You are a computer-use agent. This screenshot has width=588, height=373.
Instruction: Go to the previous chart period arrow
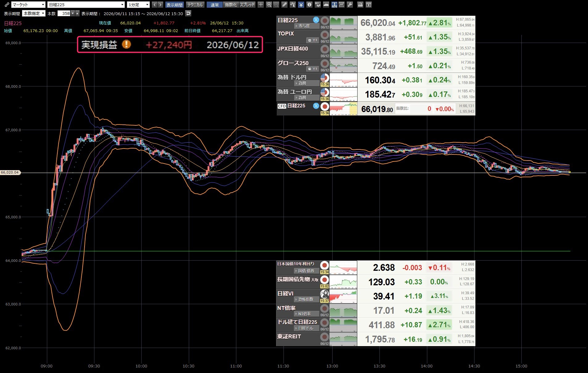pyautogui.click(x=154, y=5)
